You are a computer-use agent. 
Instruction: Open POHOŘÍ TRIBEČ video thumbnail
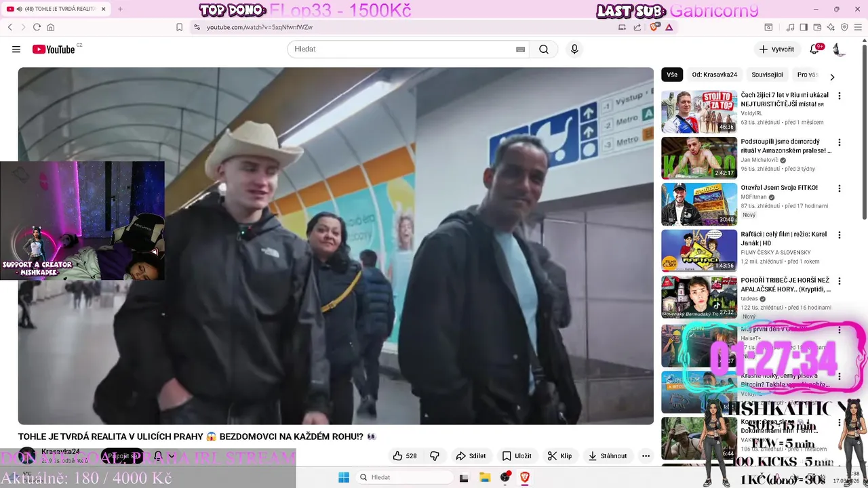click(x=699, y=297)
